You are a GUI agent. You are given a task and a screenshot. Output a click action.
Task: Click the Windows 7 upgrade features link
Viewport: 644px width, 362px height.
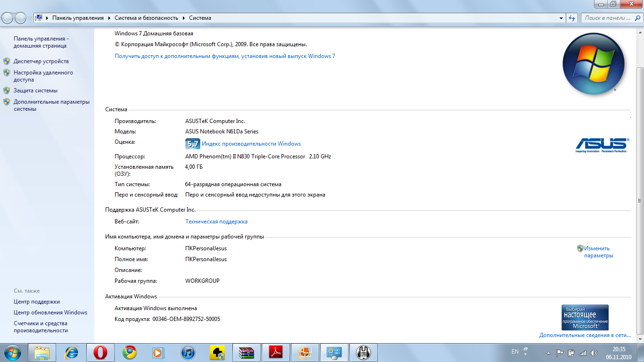[x=225, y=56]
